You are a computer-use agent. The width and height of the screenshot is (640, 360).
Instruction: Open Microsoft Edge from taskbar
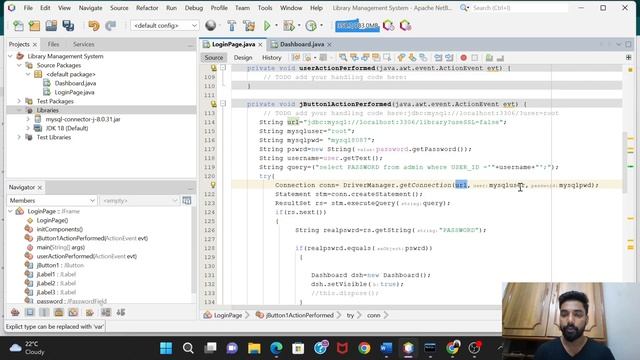tap(276, 348)
